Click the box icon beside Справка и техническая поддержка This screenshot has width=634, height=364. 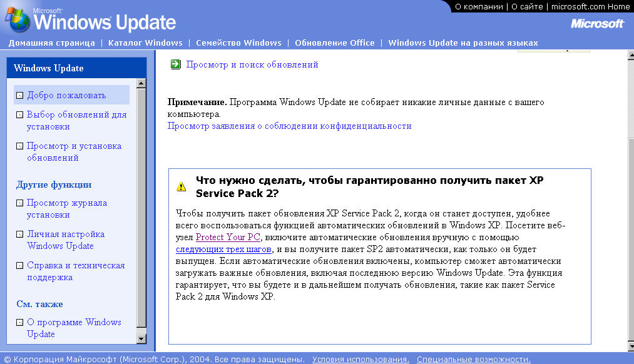tap(19, 265)
